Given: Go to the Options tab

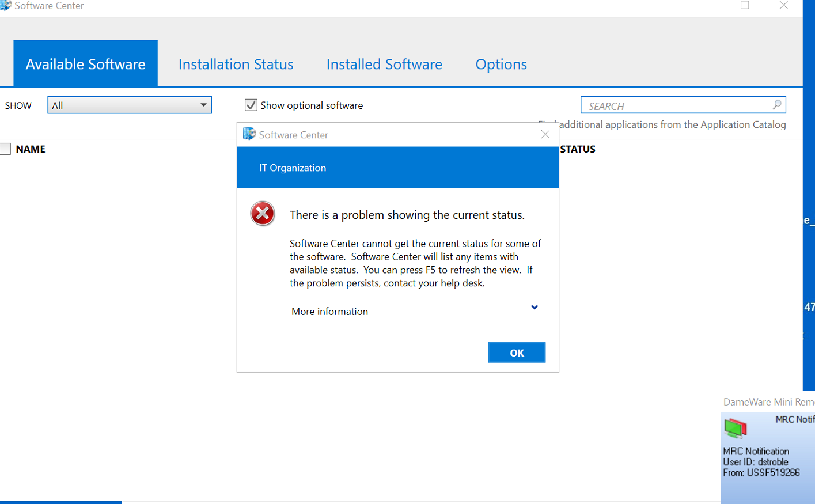Looking at the screenshot, I should (x=501, y=65).
